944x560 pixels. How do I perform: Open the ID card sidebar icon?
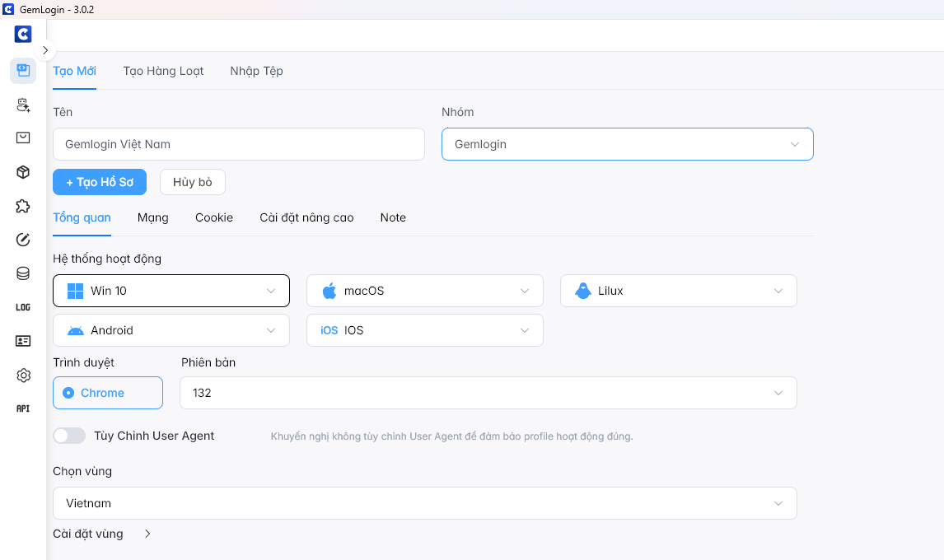coord(23,341)
